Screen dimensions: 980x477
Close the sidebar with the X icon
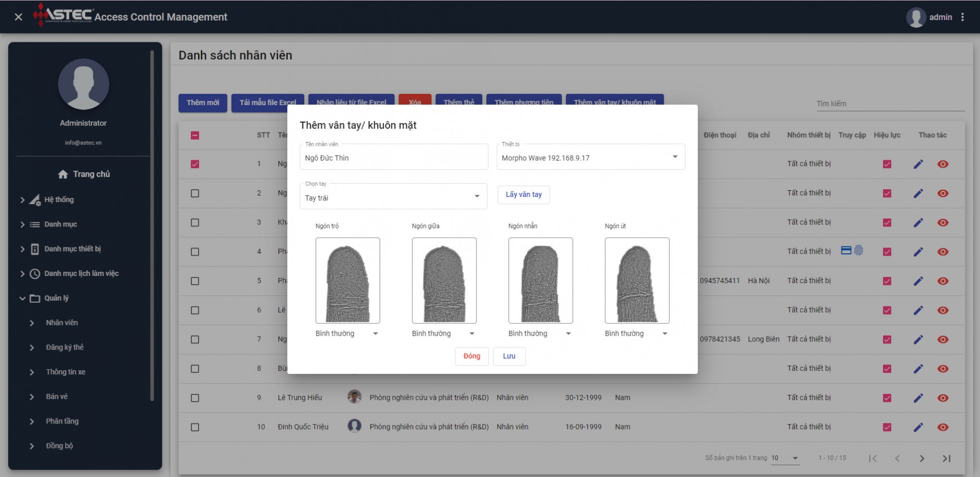(19, 17)
